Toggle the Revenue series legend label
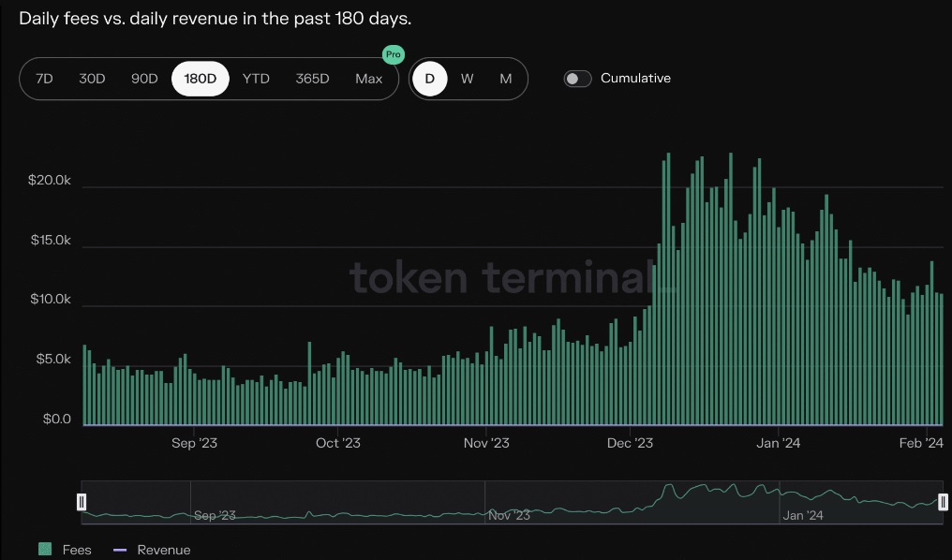The width and height of the screenshot is (952, 560). coord(164,550)
